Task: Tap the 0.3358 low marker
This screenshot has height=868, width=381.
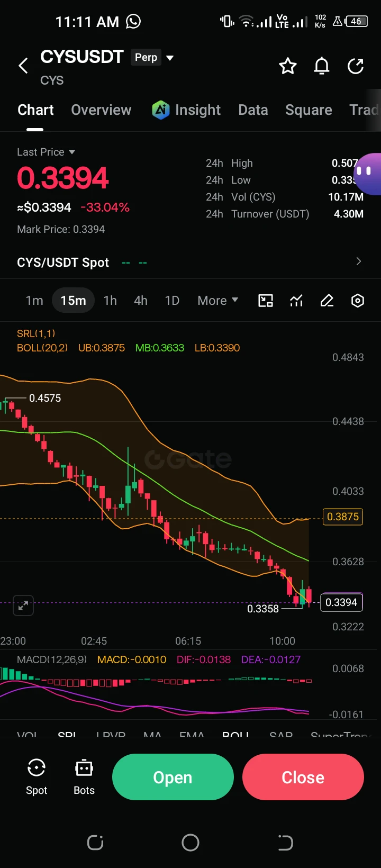Action: tap(263, 609)
